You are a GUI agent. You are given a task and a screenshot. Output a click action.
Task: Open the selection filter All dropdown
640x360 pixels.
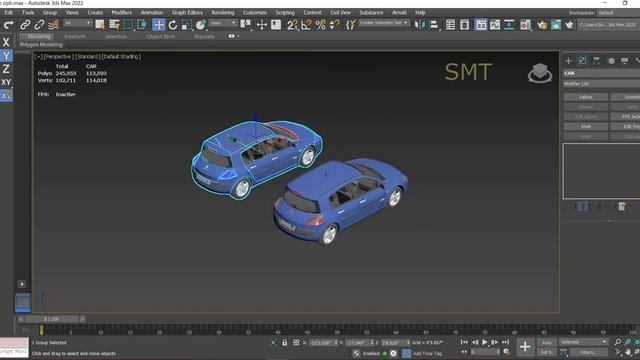tap(77, 23)
